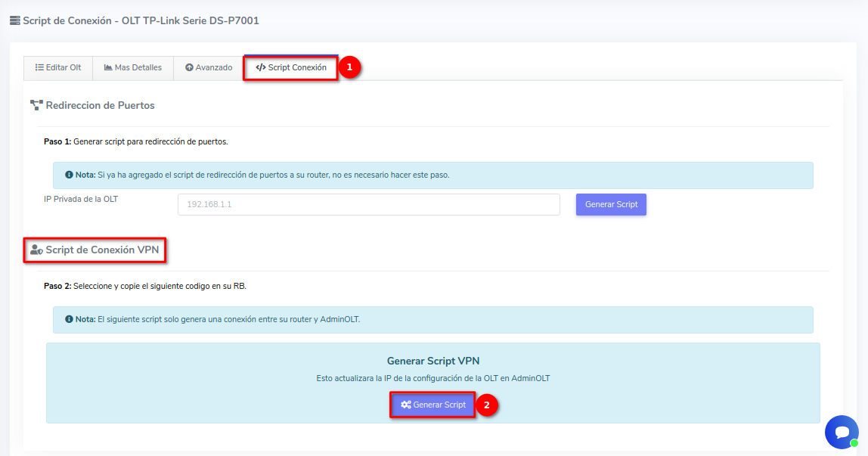This screenshot has width=868, height=456.
Task: Click the up-arrow circle icon on Avanzado
Action: point(189,67)
